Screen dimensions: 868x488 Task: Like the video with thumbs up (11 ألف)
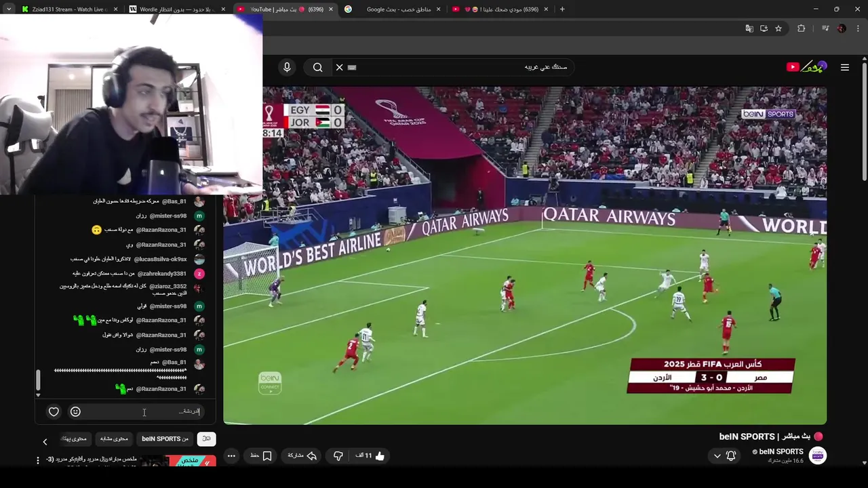[x=370, y=456]
